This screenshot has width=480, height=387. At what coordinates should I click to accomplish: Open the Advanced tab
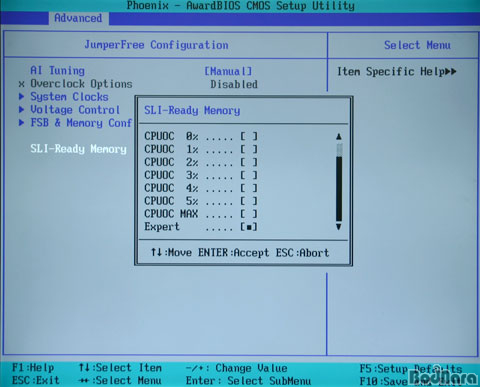(x=78, y=18)
